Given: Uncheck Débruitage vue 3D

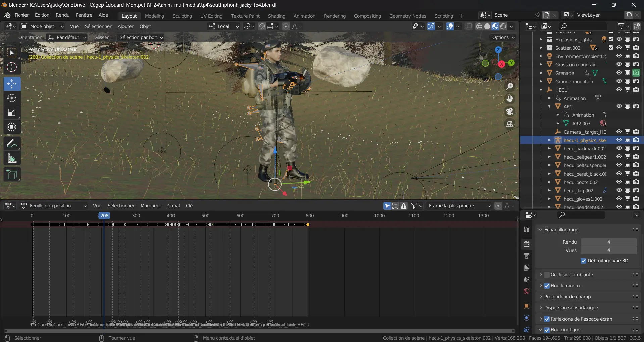Looking at the screenshot, I should 584,261.
